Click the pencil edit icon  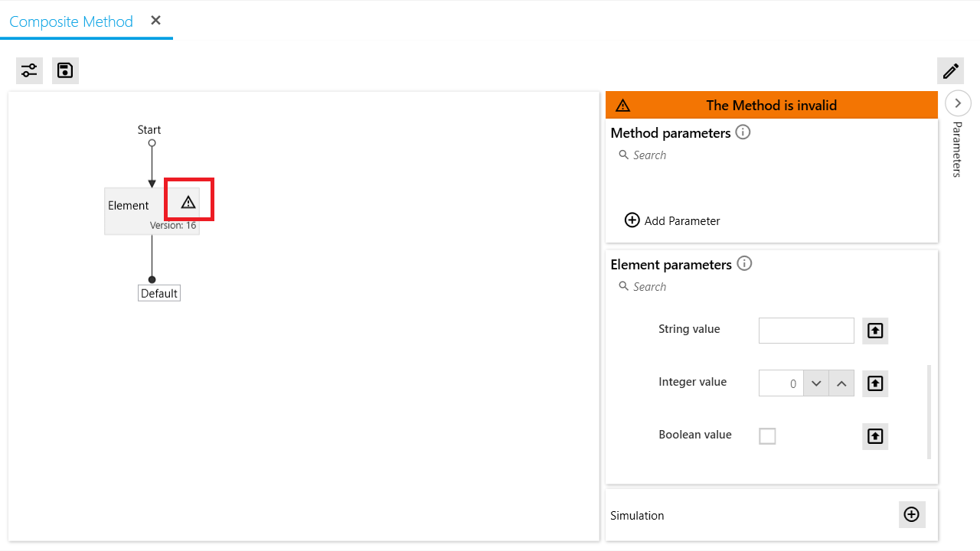coord(950,71)
